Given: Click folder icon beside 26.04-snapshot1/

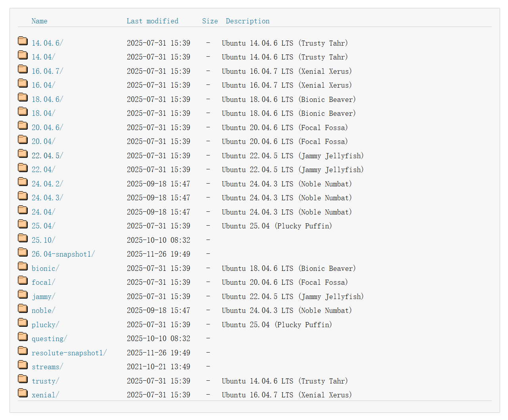Looking at the screenshot, I should [x=23, y=252].
